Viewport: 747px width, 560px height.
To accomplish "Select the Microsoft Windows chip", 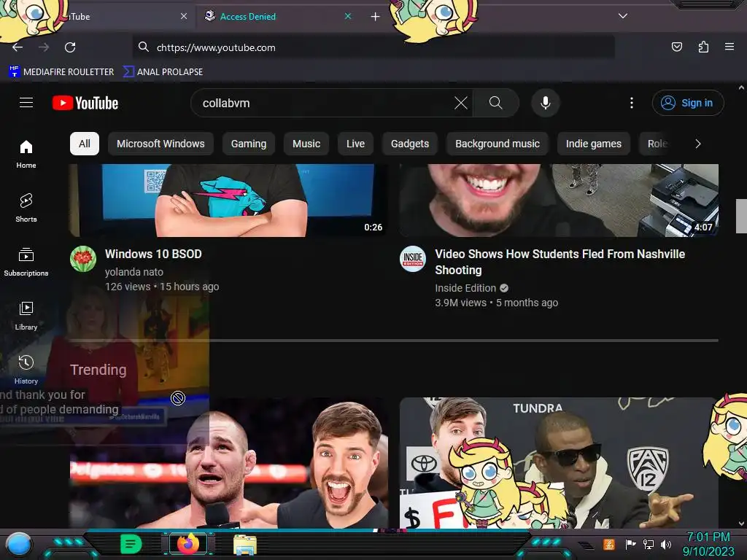I will [x=160, y=144].
